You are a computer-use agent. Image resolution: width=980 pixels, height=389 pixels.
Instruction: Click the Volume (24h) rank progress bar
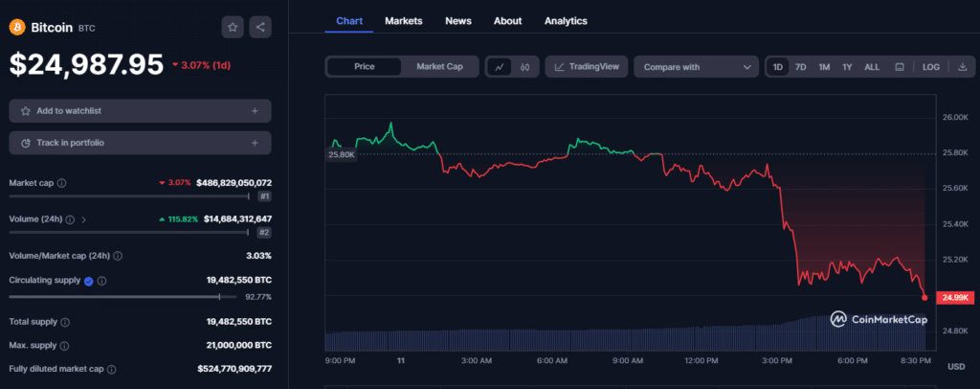pos(129,233)
